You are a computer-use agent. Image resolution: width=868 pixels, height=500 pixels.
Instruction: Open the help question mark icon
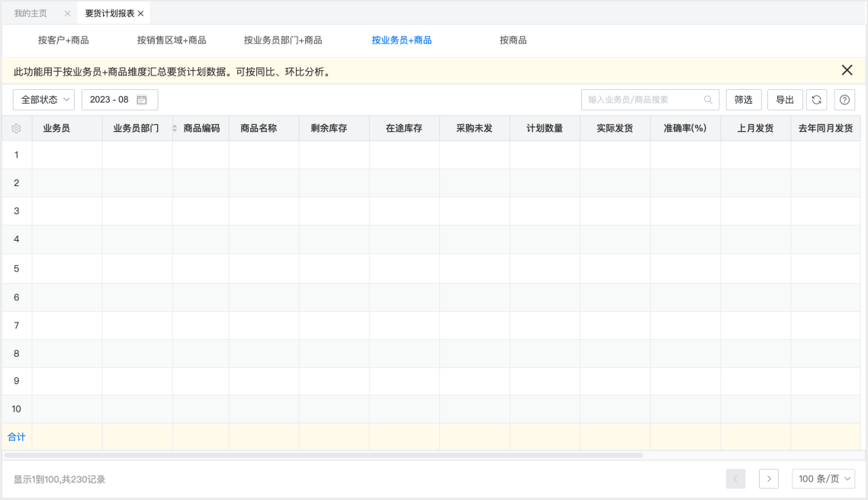tap(844, 100)
